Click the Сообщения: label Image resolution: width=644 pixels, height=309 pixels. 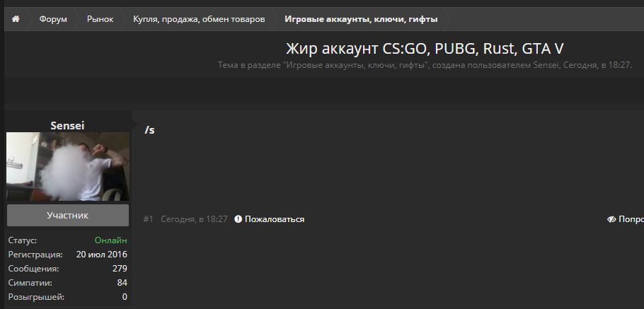click(34, 269)
